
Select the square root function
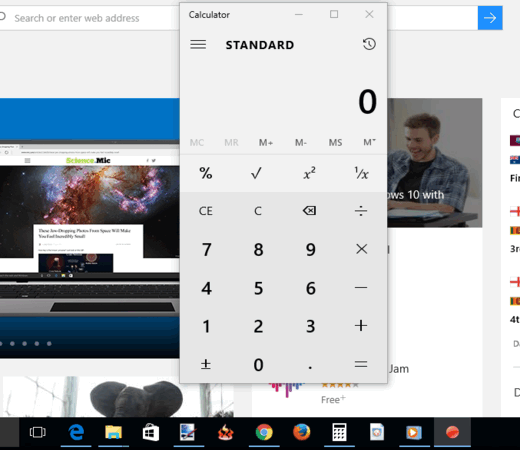pos(256,173)
